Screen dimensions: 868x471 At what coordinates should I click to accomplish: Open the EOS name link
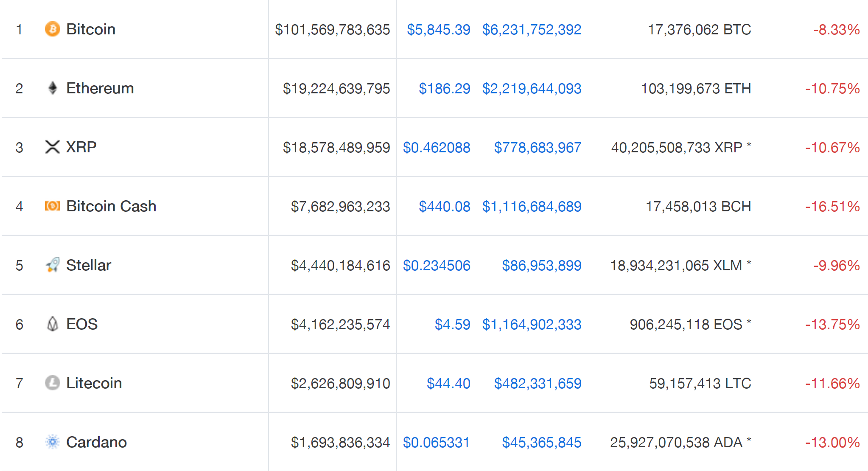[82, 324]
